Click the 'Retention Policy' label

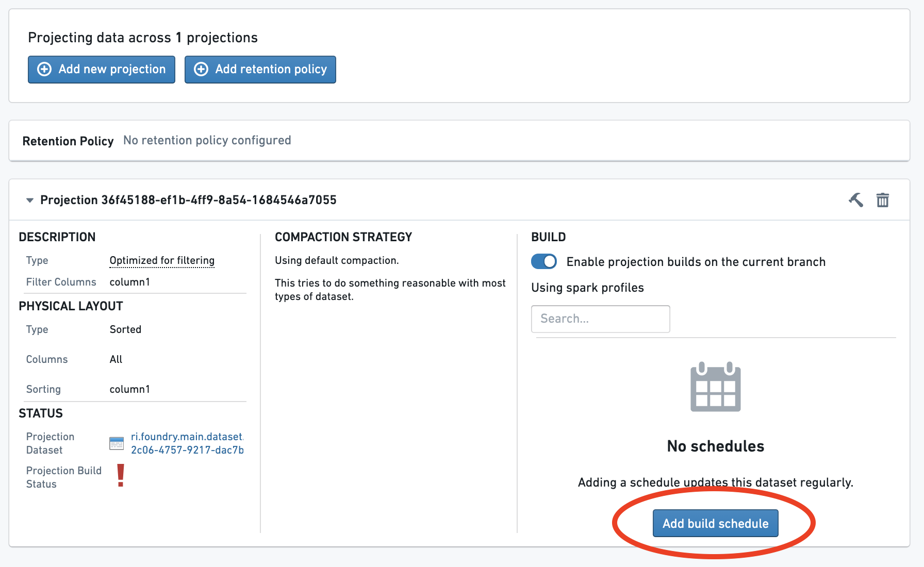tap(68, 141)
